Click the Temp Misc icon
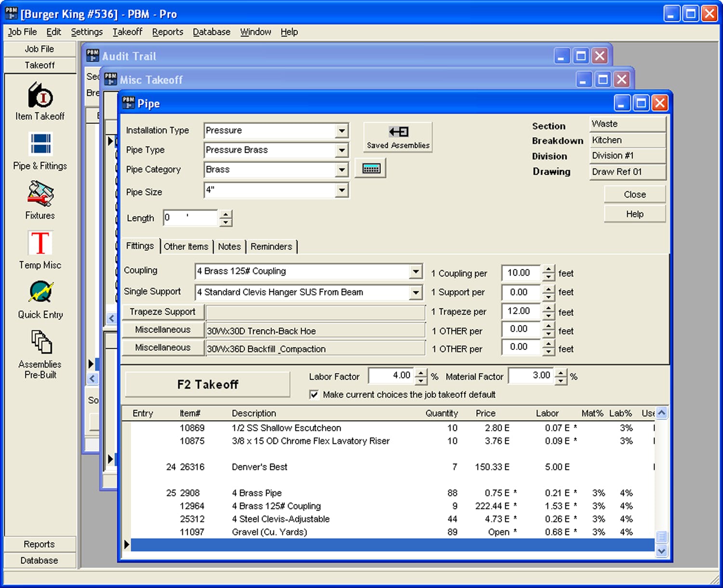 40,250
